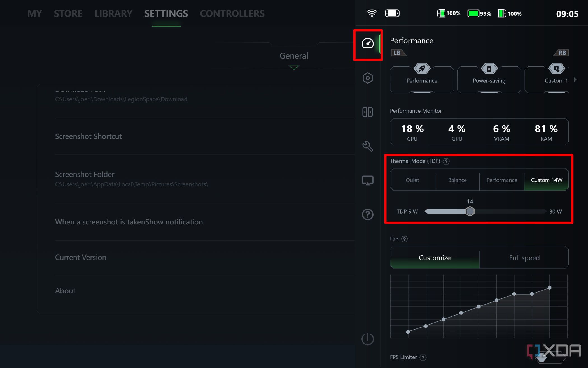This screenshot has height=368, width=588.
Task: Select the tools/wrench settings icon
Action: 367,146
